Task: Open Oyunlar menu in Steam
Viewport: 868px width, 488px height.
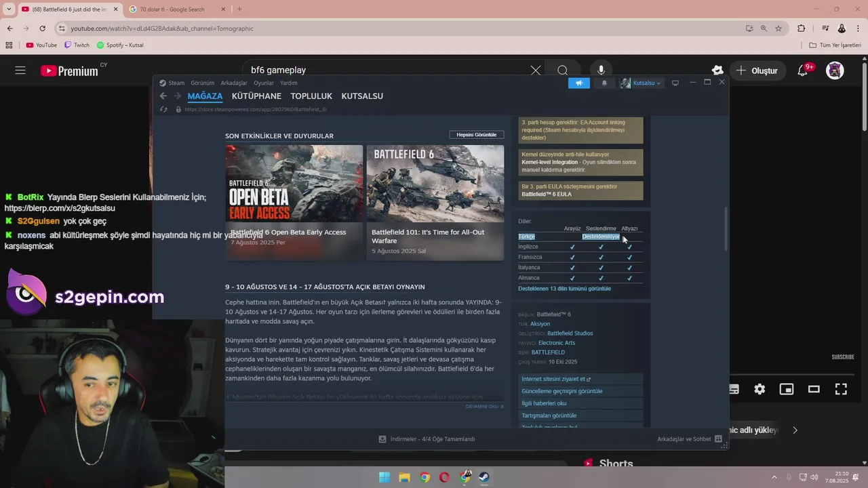Action: click(x=264, y=83)
